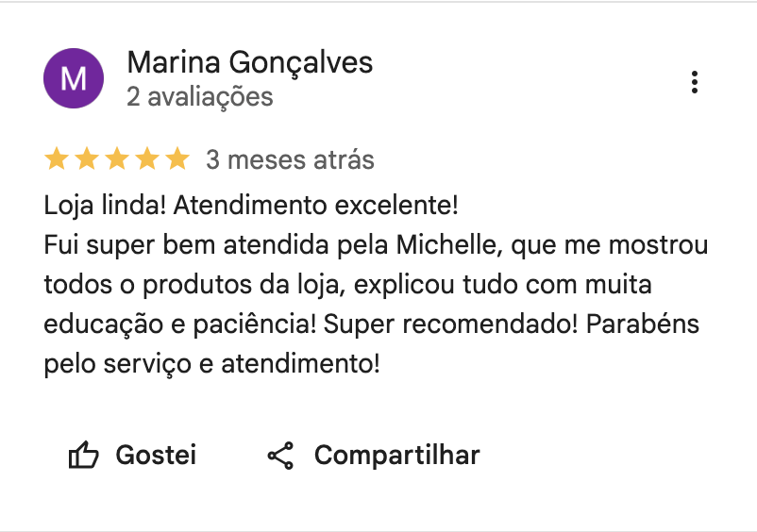View the reviewer's 2 avaliações

200,96
